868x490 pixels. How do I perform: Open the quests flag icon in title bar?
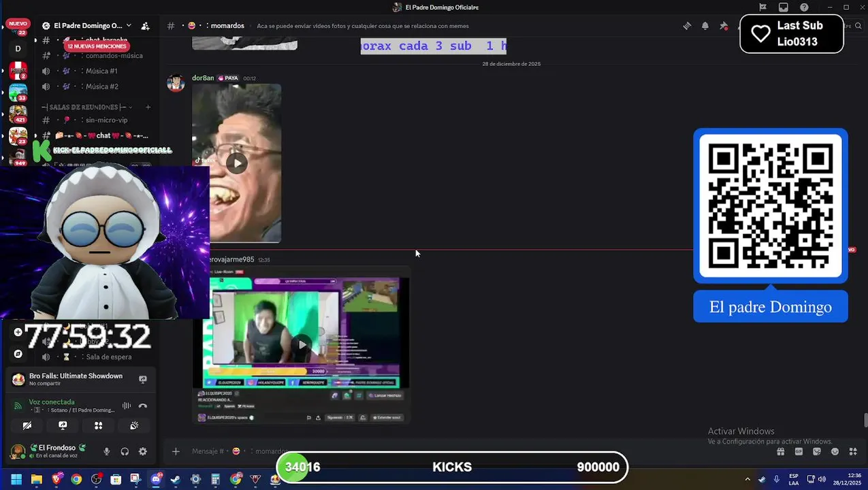coord(763,7)
